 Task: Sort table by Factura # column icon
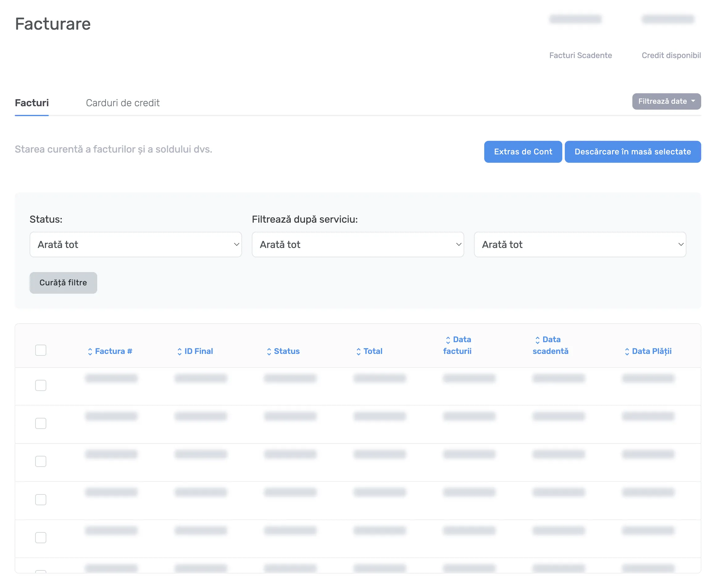point(90,351)
